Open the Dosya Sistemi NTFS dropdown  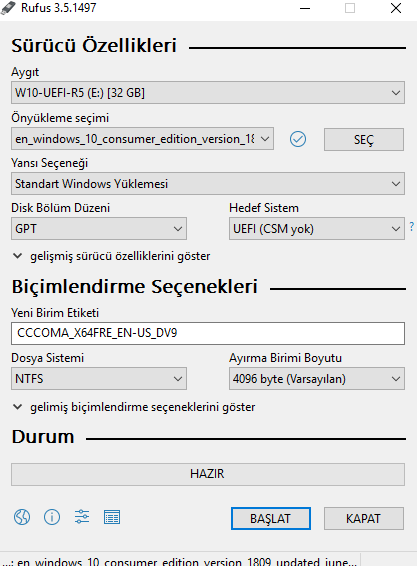(99, 379)
